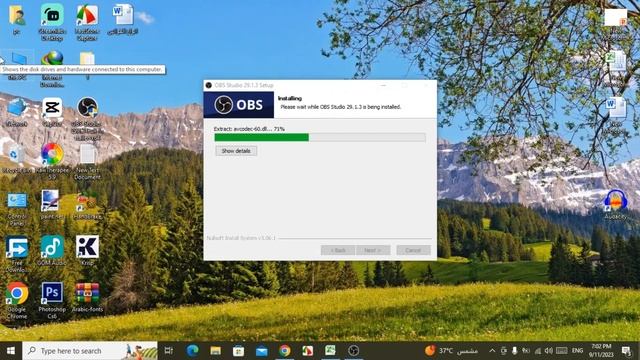The image size is (640, 360).
Task: Open the OBS Studio installer desktop icon
Action: (87, 118)
